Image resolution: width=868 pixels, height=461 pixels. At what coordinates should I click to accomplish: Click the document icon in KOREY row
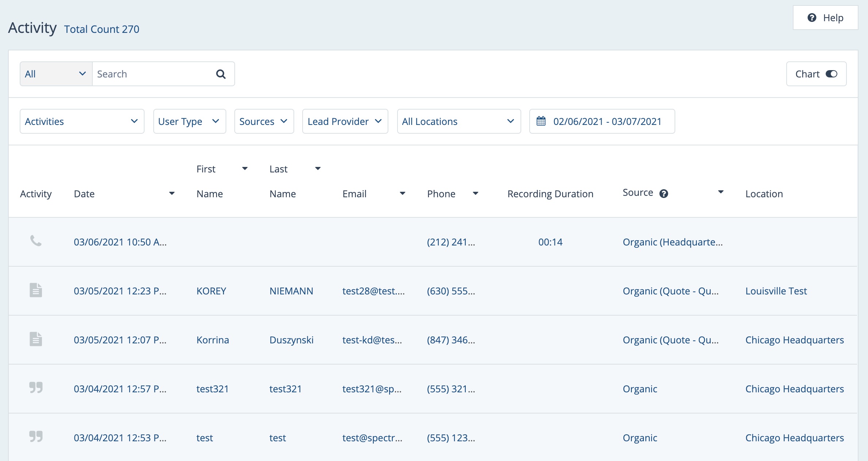[36, 290]
